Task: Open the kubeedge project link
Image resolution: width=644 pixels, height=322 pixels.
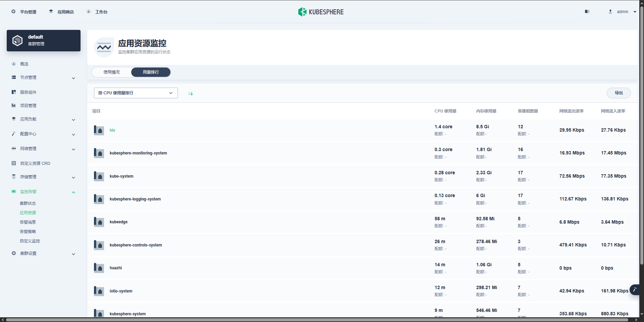Action: [118, 222]
